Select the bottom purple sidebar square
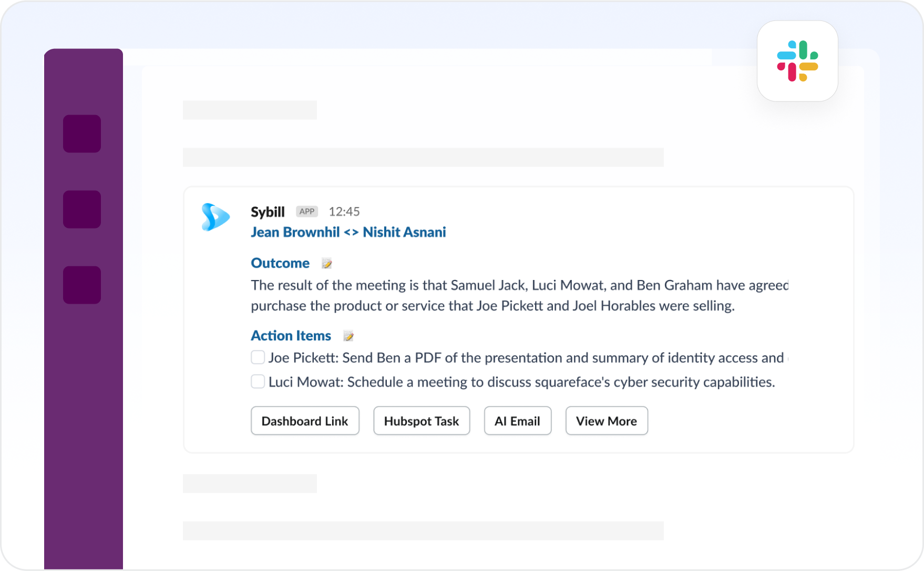This screenshot has width=924, height=571. [82, 285]
